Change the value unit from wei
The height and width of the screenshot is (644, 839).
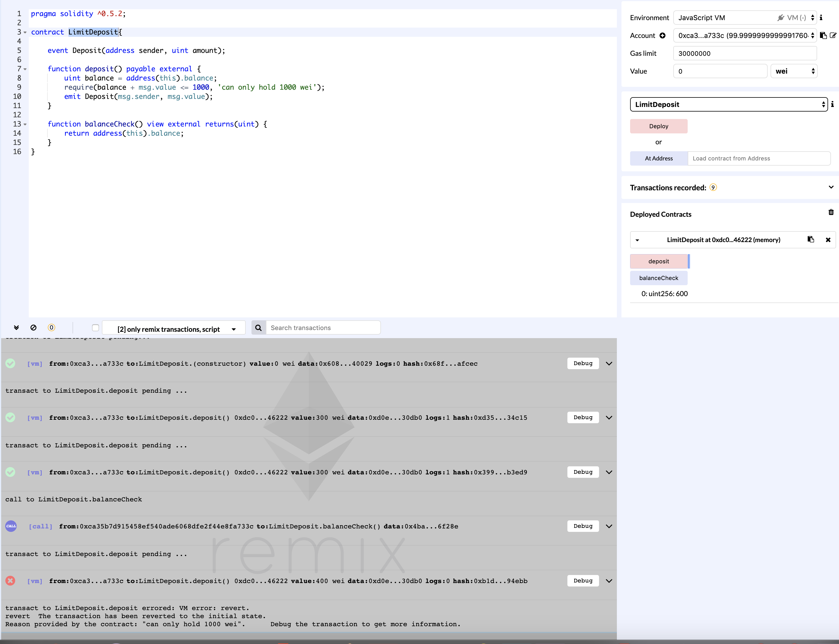794,71
